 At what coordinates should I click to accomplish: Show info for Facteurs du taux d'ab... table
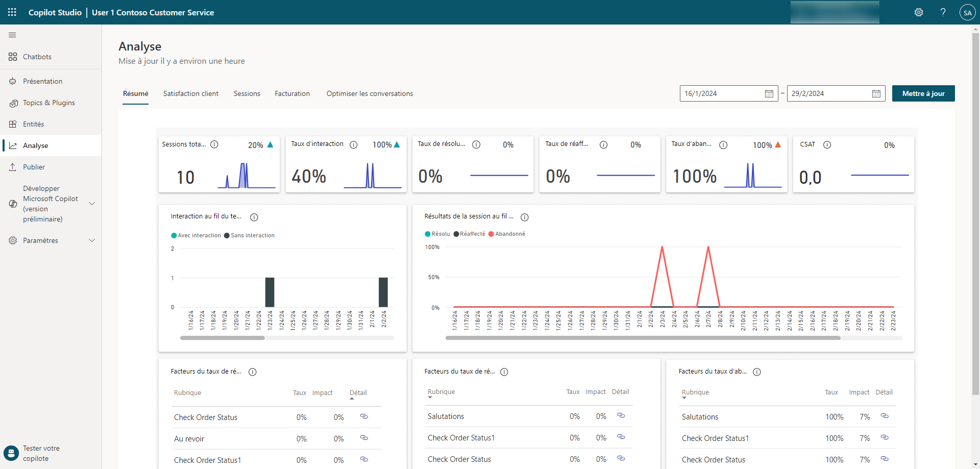757,372
